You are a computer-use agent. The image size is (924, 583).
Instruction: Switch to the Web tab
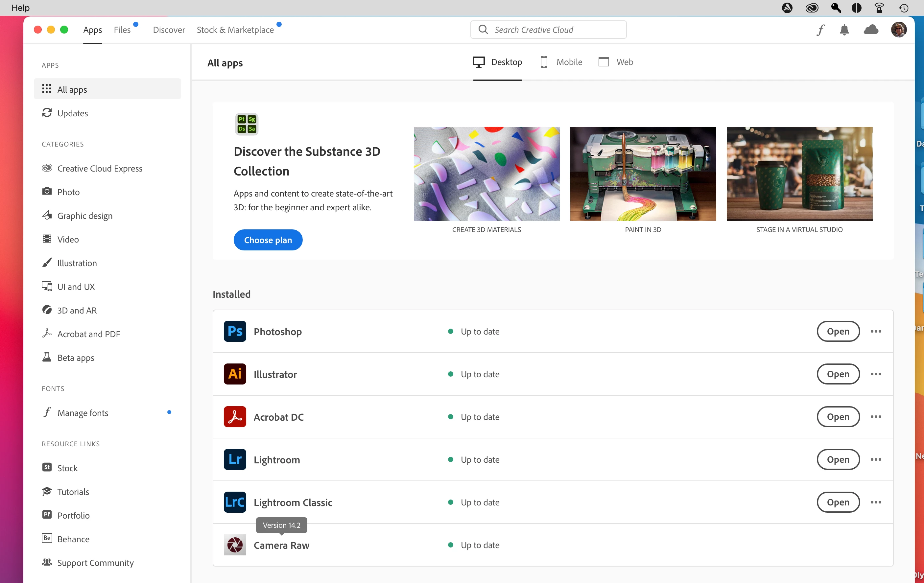[x=616, y=62]
